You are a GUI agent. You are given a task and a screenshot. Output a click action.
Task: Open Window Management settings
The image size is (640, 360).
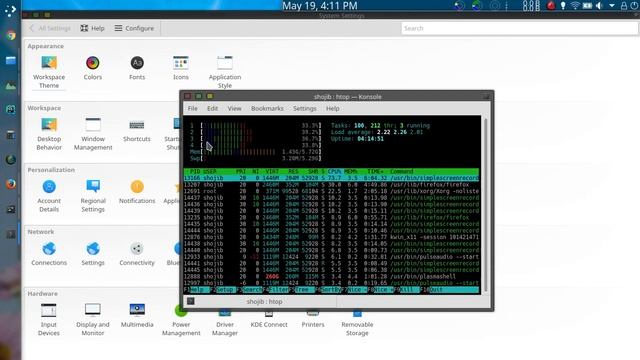[x=93, y=134]
